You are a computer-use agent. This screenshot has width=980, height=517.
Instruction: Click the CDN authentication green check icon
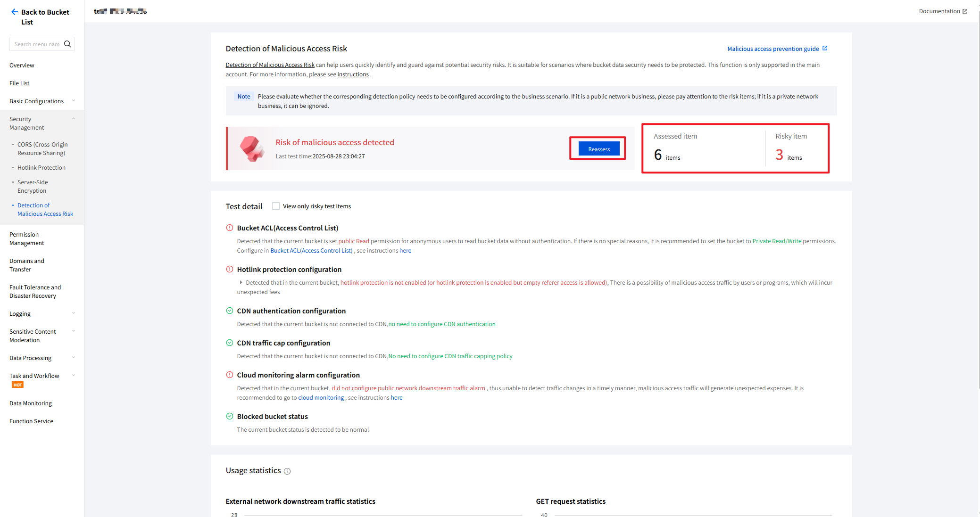coord(230,311)
